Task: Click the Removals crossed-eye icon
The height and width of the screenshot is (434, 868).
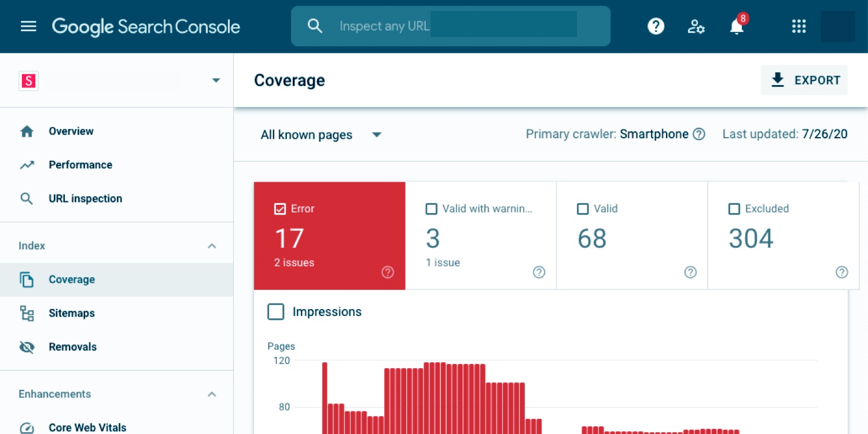Action: [x=27, y=347]
